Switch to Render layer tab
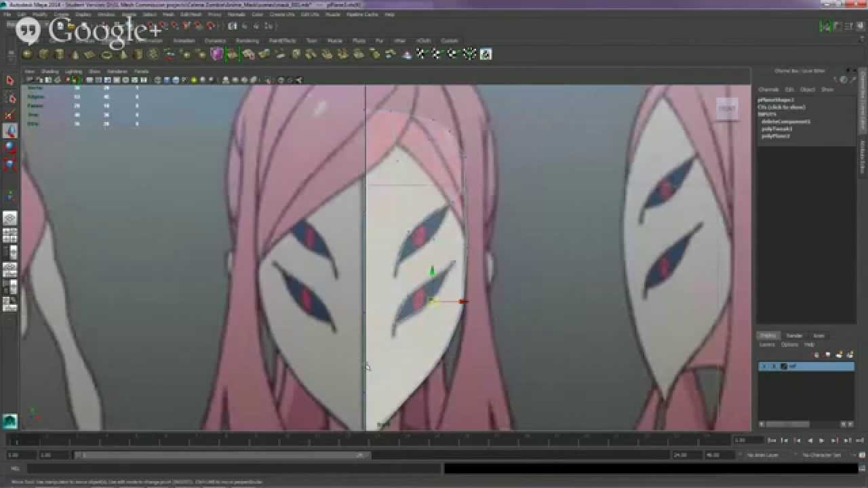868x488 pixels. tap(794, 335)
